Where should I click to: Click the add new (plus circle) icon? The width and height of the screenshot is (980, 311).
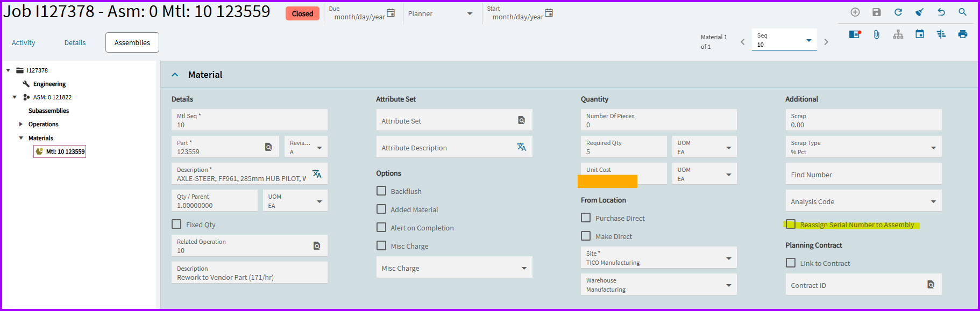pos(855,12)
